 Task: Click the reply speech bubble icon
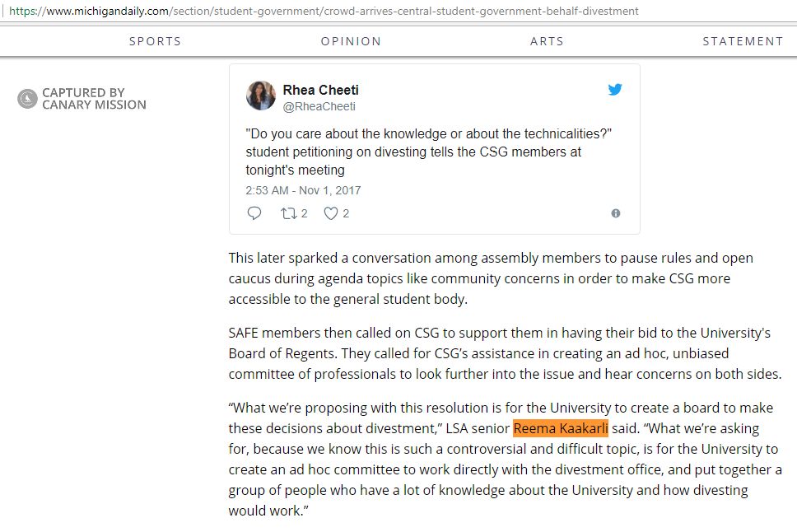pyautogui.click(x=254, y=213)
